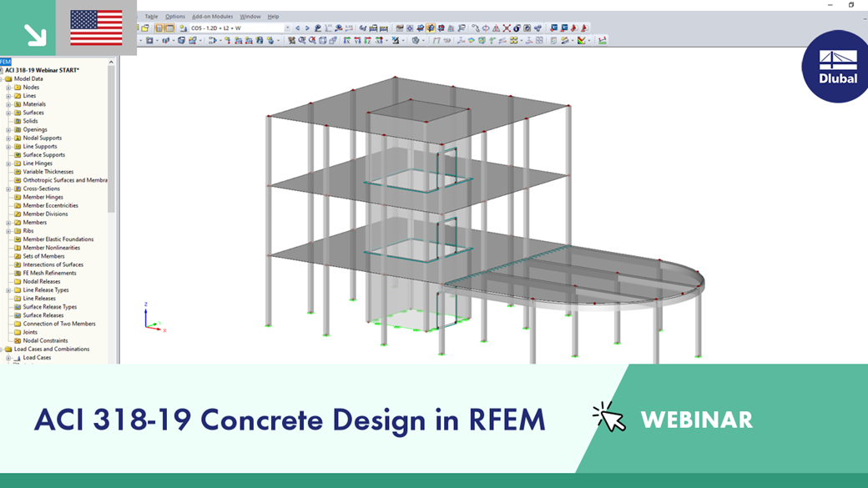Open the dropdown next to color scale icon
Screen dimensions: 868x488
pyautogui.click(x=589, y=40)
